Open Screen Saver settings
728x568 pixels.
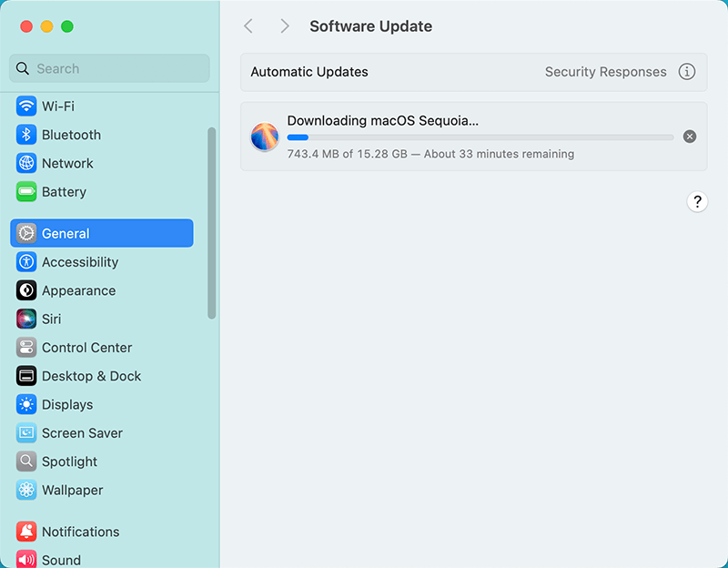point(25,432)
